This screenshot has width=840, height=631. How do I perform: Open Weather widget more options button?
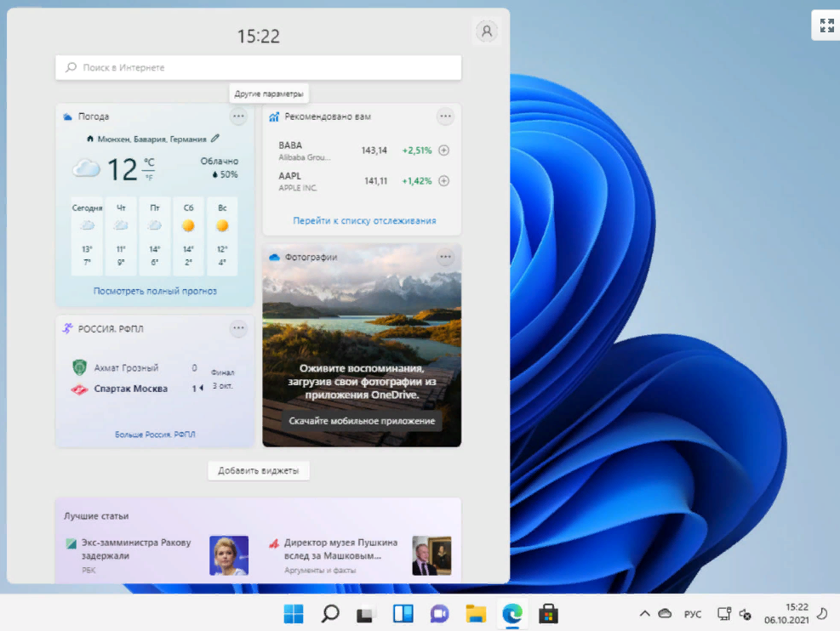[238, 117]
